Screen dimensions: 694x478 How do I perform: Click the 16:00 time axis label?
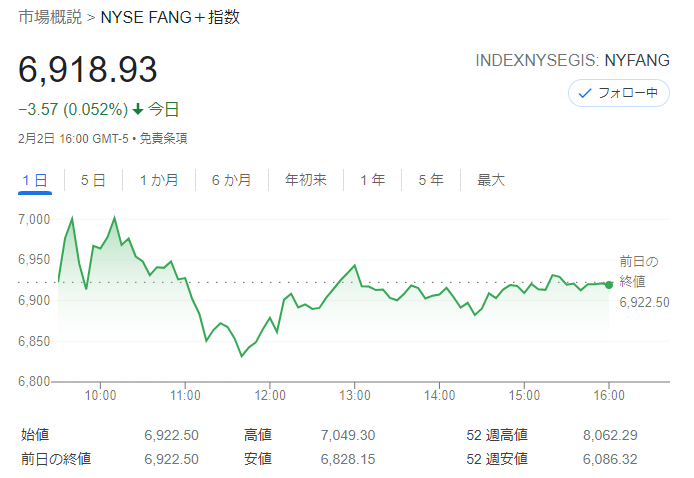[x=609, y=395]
